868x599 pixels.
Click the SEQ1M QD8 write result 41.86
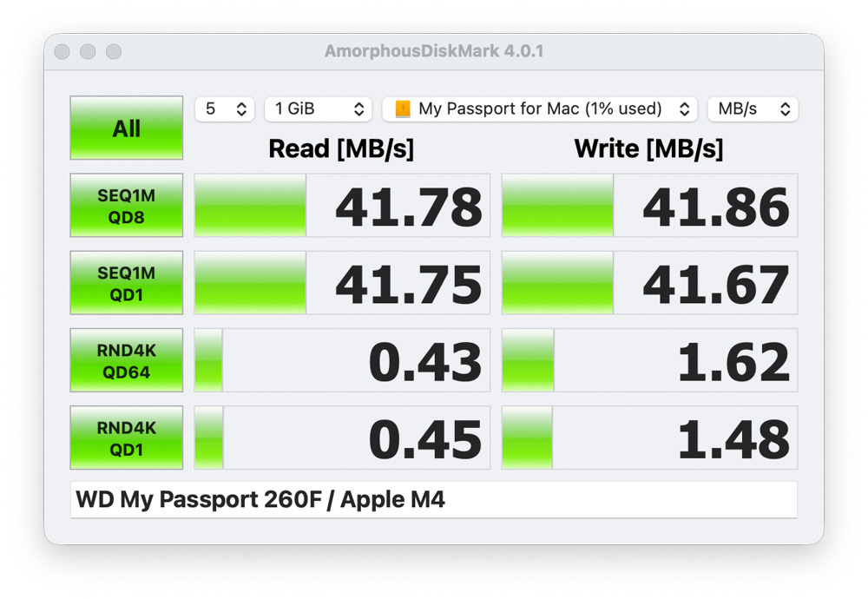[x=649, y=206]
